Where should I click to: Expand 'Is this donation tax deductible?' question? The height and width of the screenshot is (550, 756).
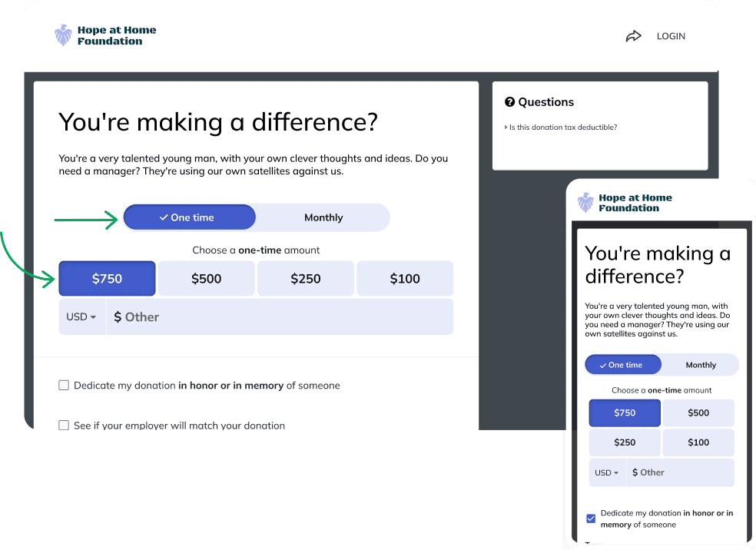(562, 128)
